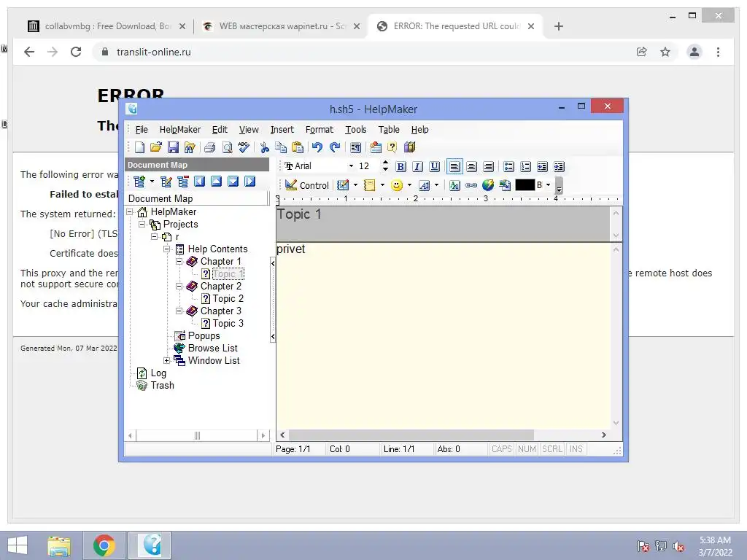
Task: Click the black font color swatch
Action: [x=525, y=185]
